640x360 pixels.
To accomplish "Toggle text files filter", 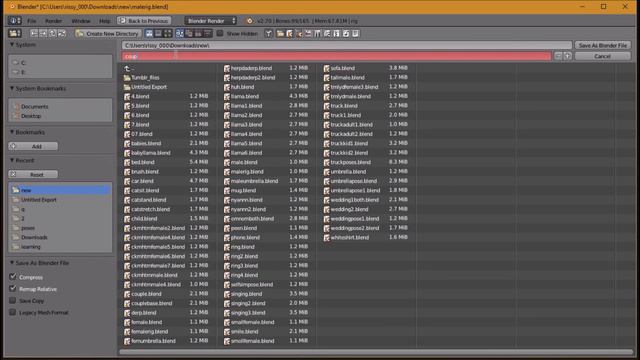I will 355,33.
